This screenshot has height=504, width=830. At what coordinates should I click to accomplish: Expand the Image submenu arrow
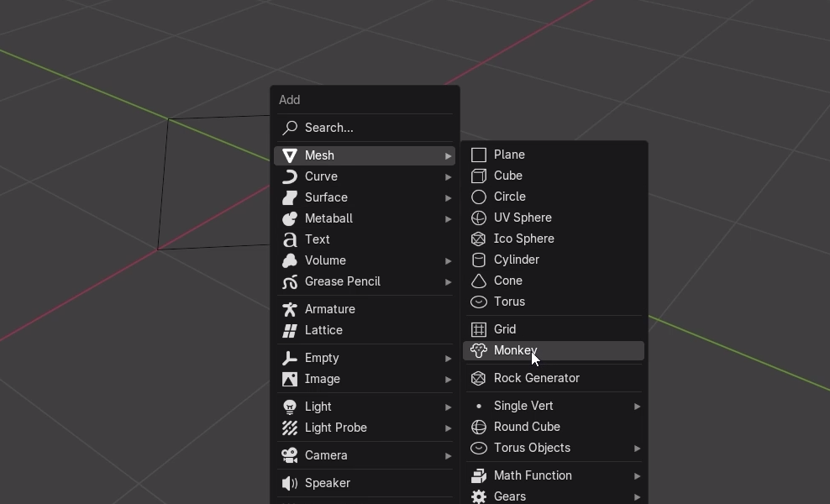[448, 380]
